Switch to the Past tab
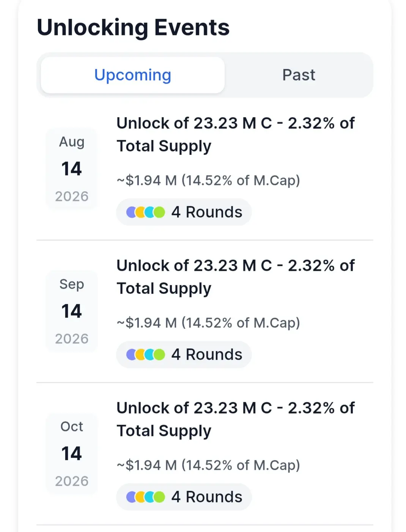Image resolution: width=406 pixels, height=532 pixels. pyautogui.click(x=299, y=75)
